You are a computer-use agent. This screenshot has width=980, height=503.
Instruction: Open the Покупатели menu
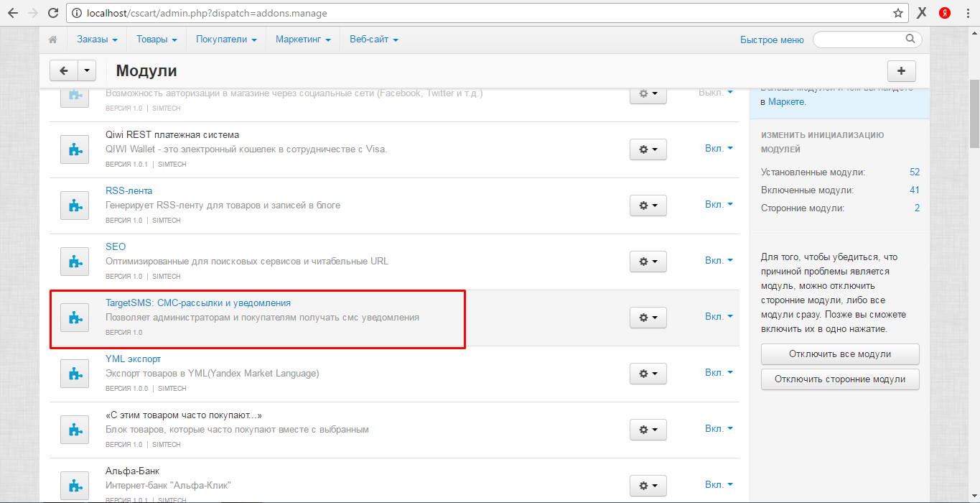click(226, 40)
